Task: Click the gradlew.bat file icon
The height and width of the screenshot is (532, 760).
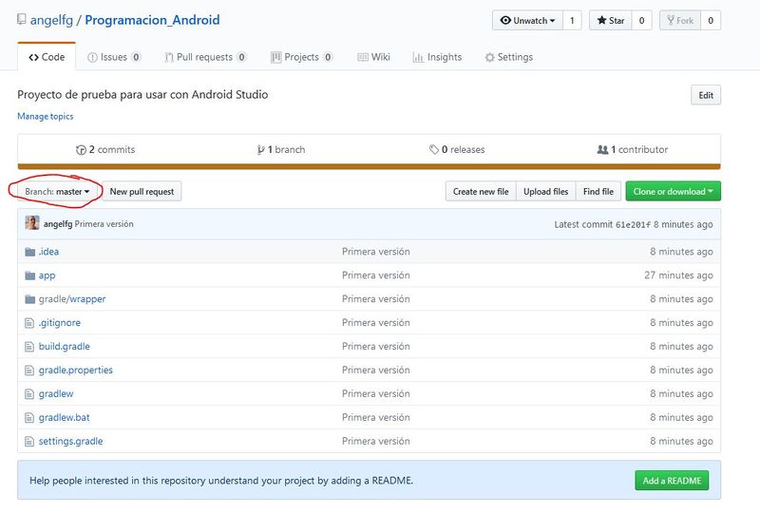Action: (29, 418)
